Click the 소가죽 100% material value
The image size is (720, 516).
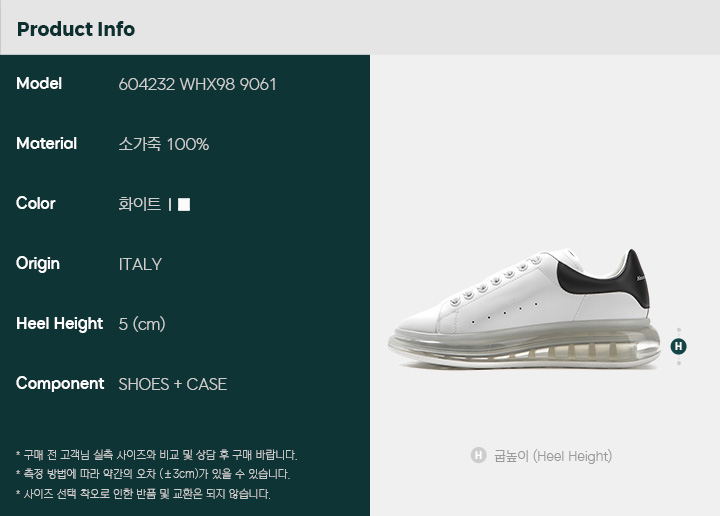pos(163,144)
